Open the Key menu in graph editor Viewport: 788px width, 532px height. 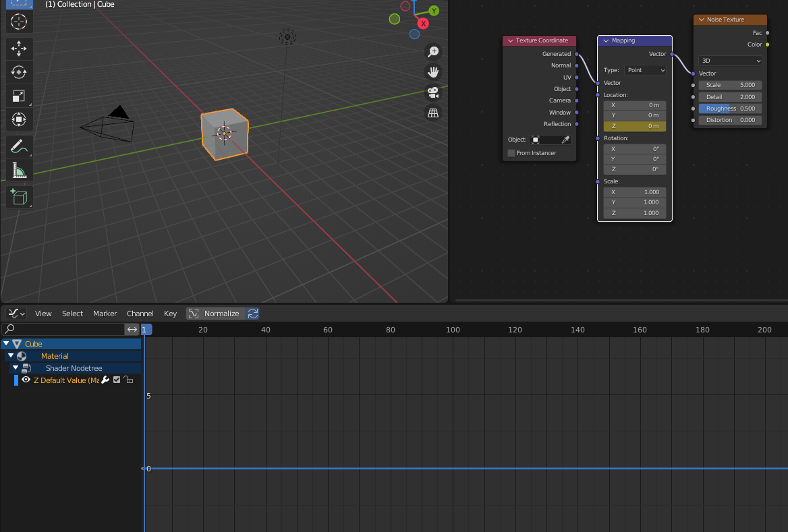click(x=170, y=314)
